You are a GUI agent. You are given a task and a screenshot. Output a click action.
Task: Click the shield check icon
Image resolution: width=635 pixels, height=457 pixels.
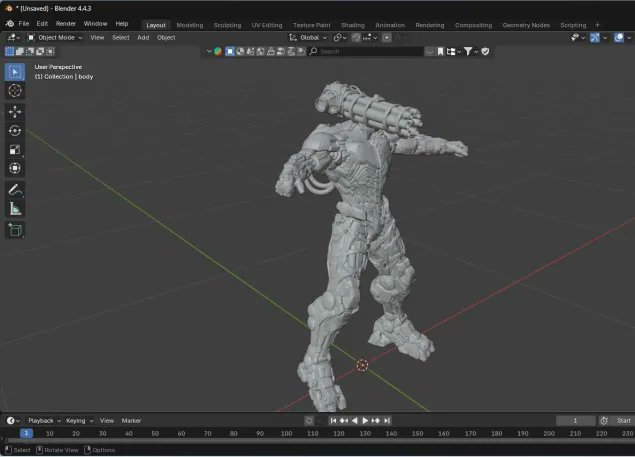click(x=485, y=51)
